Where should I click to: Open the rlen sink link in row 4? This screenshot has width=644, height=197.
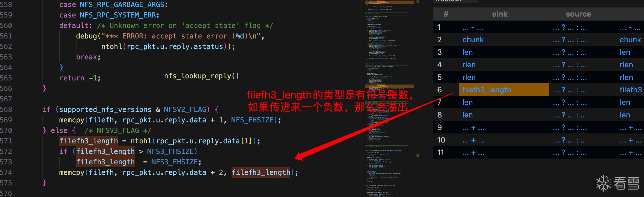point(469,65)
